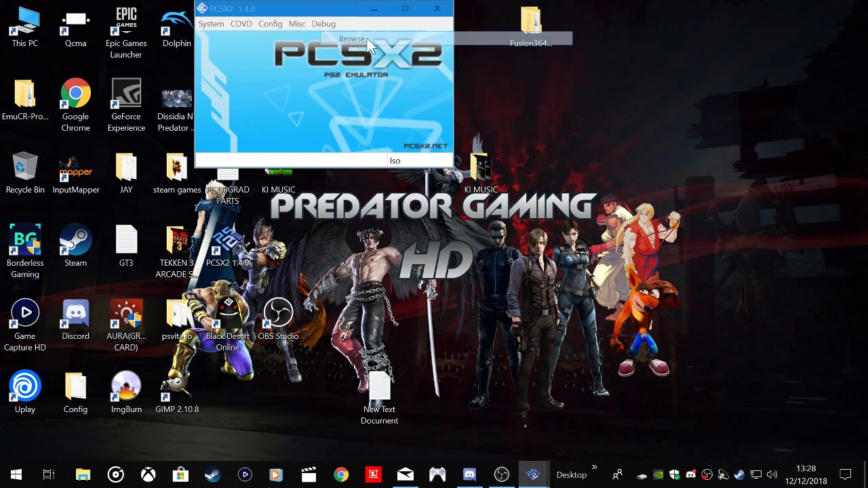
Task: Select the Google Chrome desktop shortcut
Action: (x=75, y=106)
